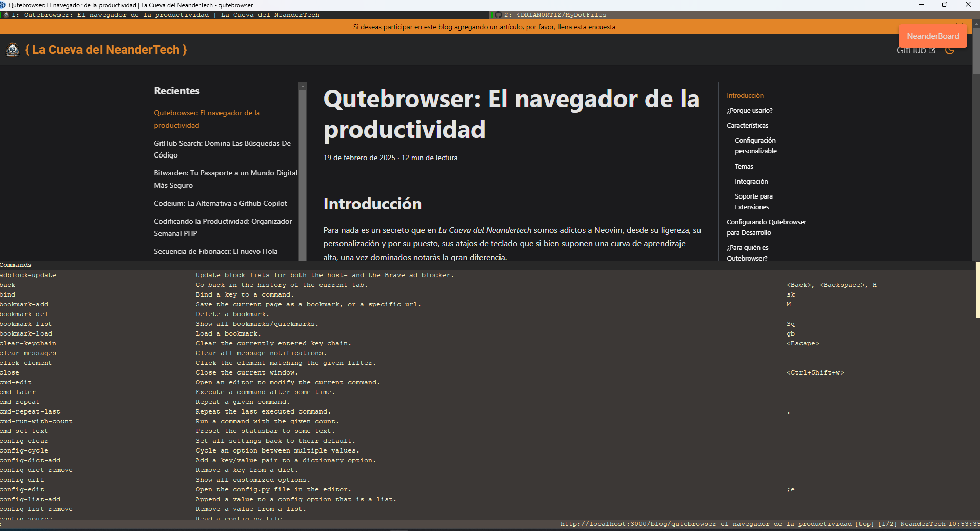Viewport: 980px width, 531px height.
Task: Click the NeanderTech site logo image
Action: point(12,50)
